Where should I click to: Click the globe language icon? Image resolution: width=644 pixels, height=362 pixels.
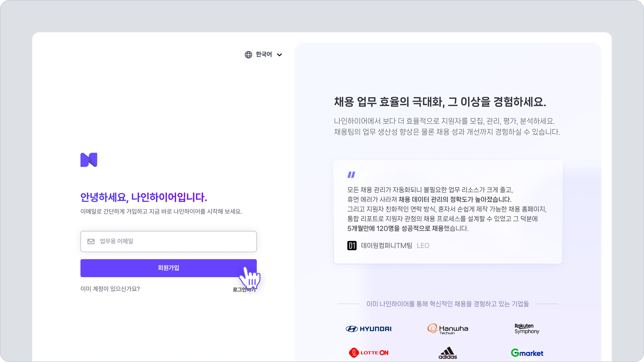point(248,55)
